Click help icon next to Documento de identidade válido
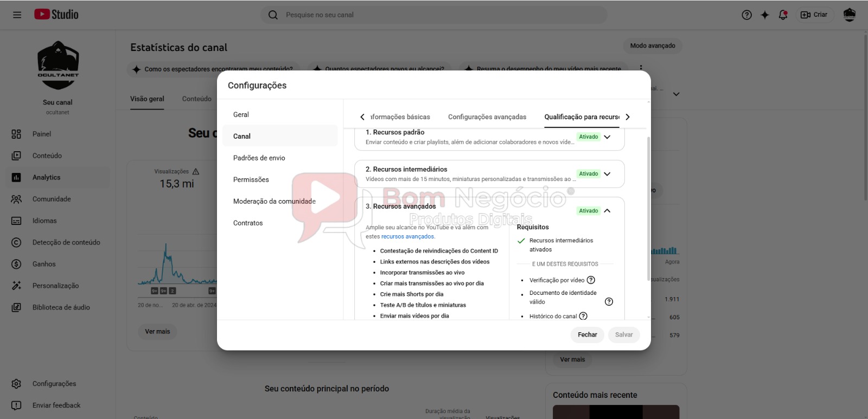Viewport: 868px width, 419px height. (x=609, y=302)
